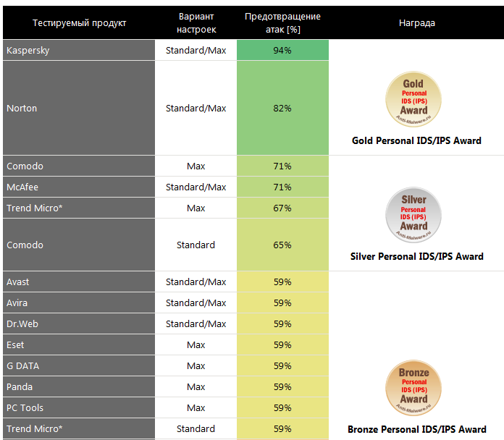Click the Вариант настроек column header

tap(196, 22)
